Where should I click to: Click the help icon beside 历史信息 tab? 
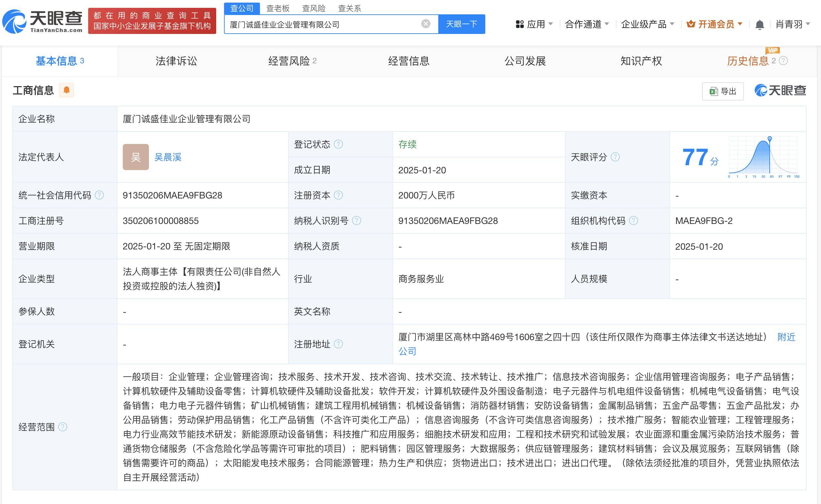click(x=783, y=61)
